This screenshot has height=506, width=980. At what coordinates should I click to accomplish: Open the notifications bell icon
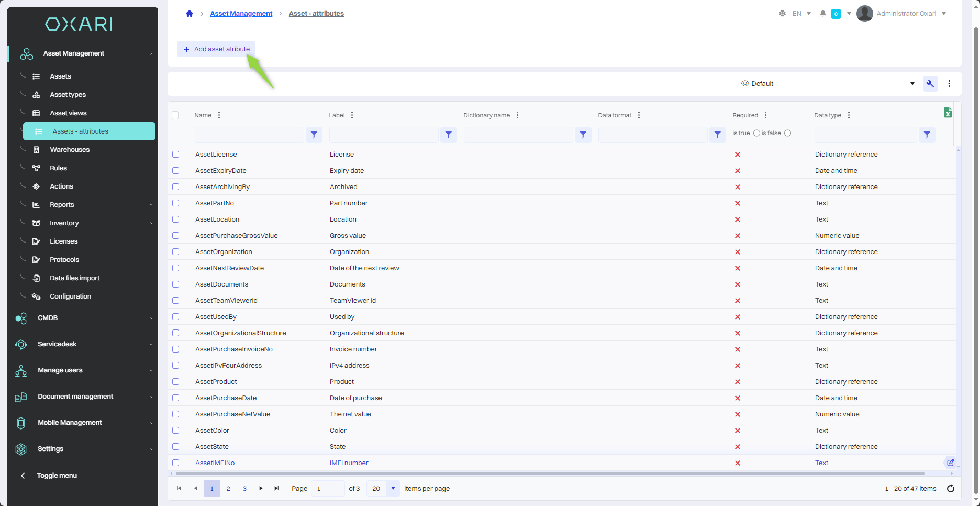823,14
